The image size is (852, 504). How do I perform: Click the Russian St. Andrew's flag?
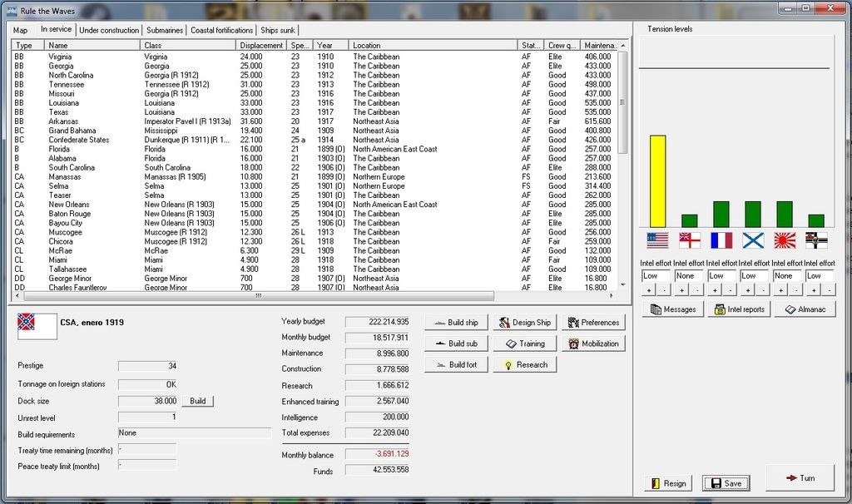pos(753,240)
